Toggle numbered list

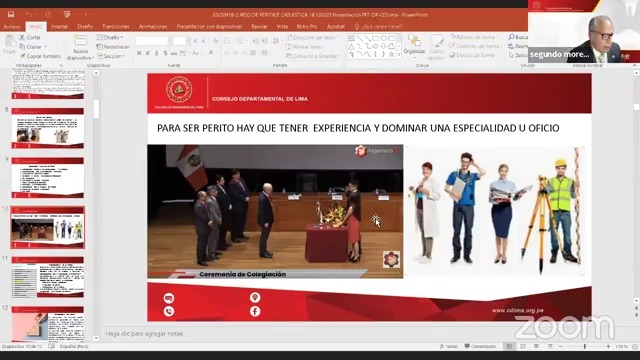point(241,41)
